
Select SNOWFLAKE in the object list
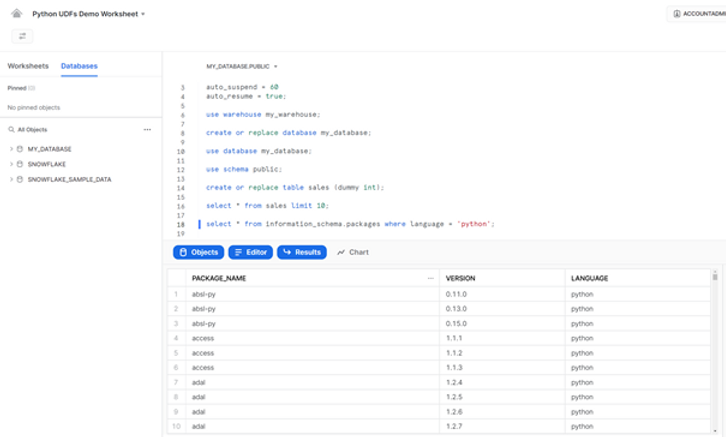47,164
